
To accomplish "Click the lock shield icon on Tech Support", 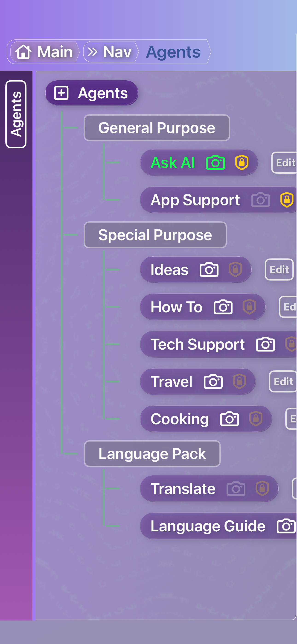I will 291,344.
